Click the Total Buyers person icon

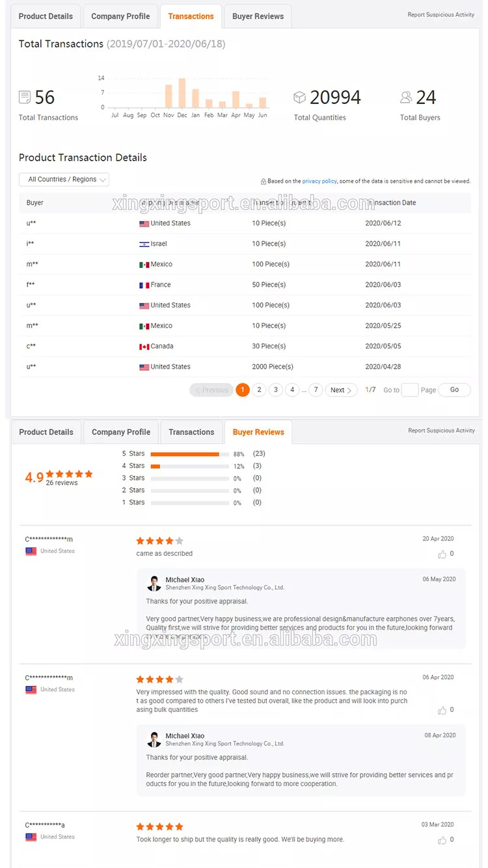pyautogui.click(x=406, y=98)
